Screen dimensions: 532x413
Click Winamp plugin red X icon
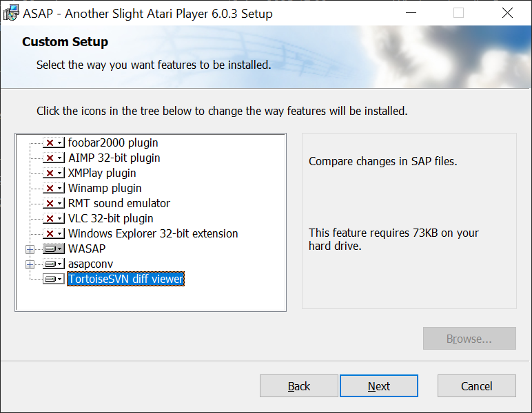pyautogui.click(x=54, y=188)
